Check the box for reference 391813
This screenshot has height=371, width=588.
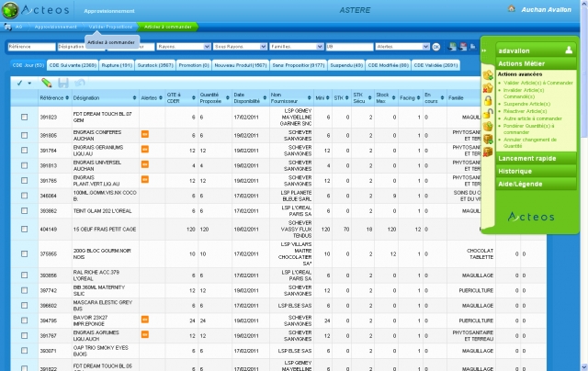click(x=25, y=165)
